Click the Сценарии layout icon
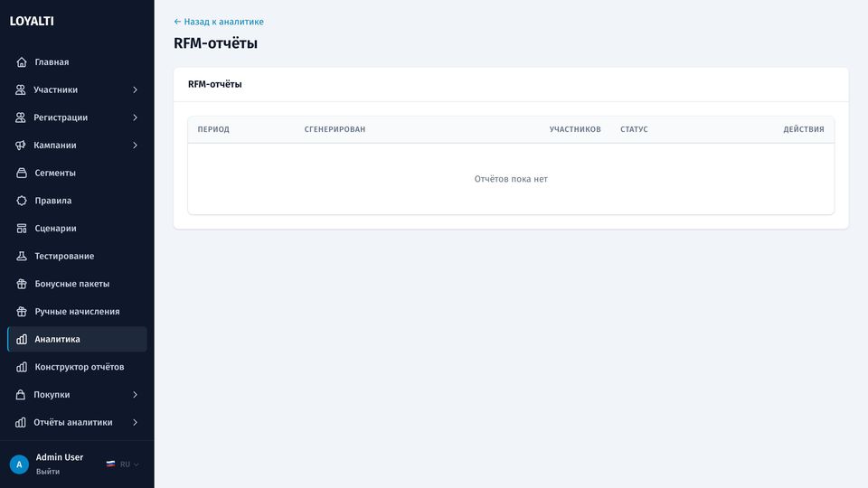This screenshot has width=868, height=488. click(x=22, y=228)
